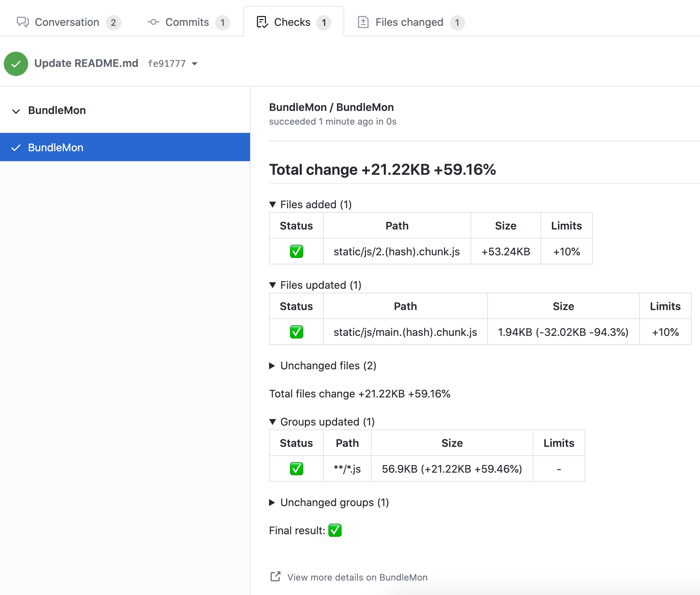Click the Checks checklist icon

click(x=262, y=22)
